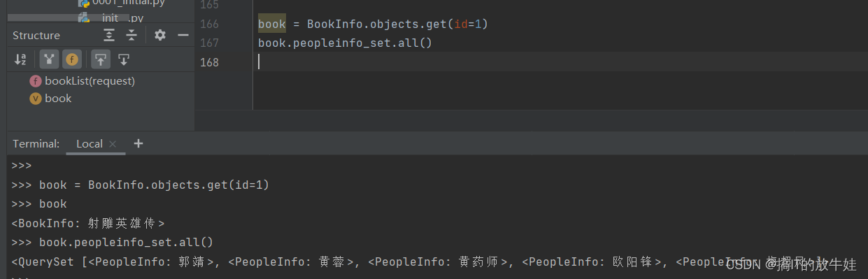
Task: Place cursor on line 167 code
Action: click(x=346, y=43)
